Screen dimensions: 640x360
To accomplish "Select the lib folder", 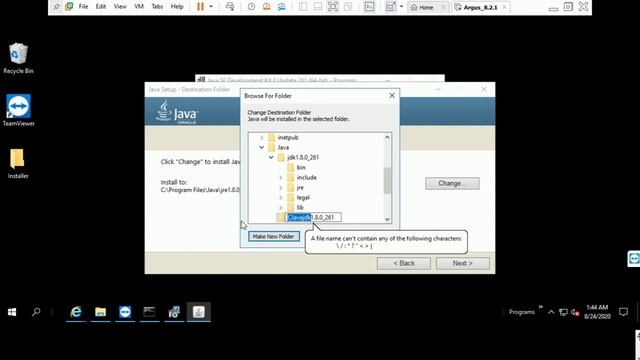I will click(300, 207).
